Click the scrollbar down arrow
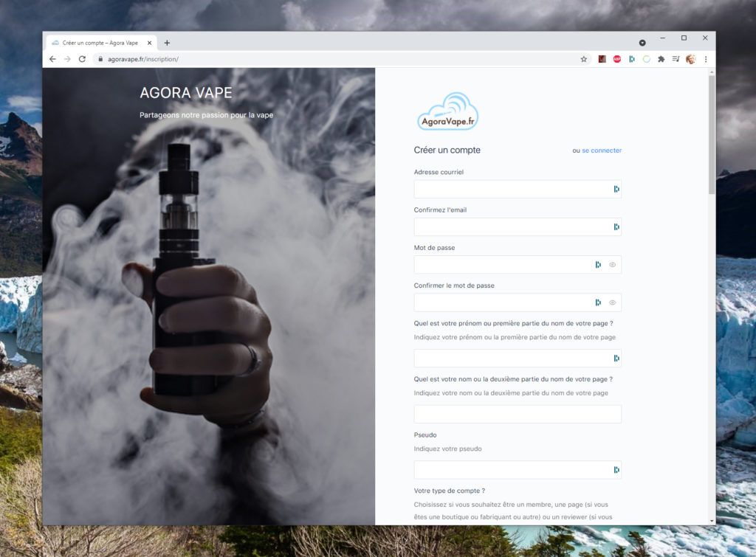756x557 pixels. click(x=712, y=521)
